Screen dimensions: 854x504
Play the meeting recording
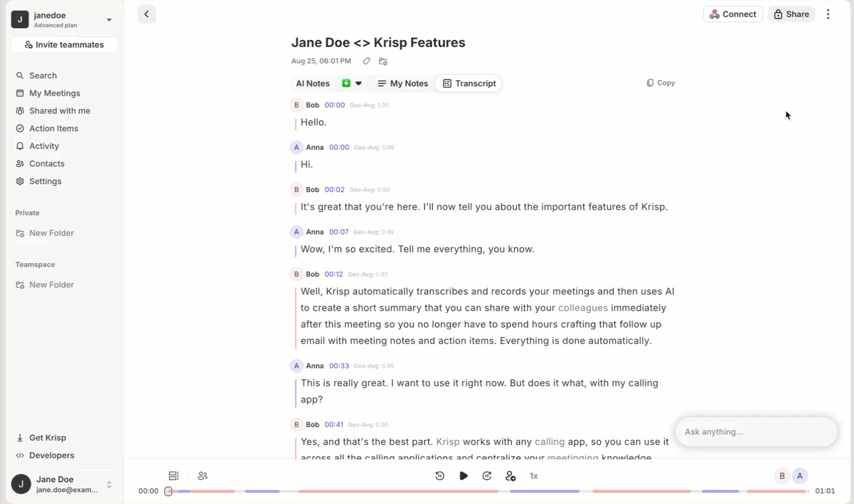(463, 476)
